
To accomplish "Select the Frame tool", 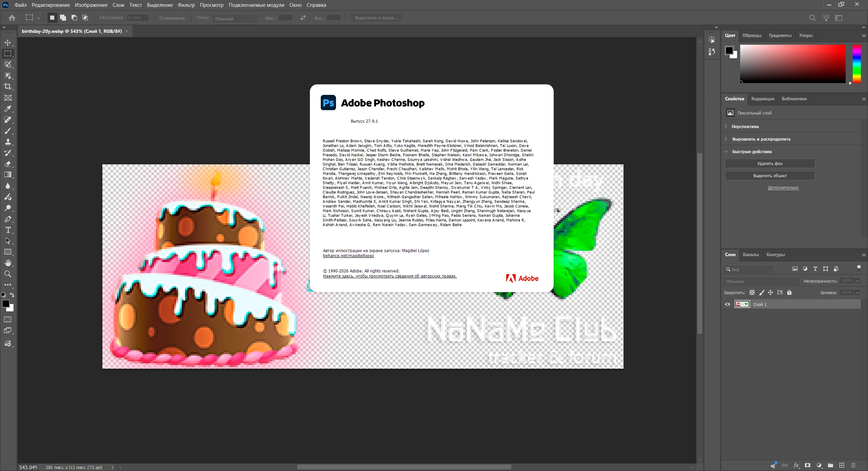I will pos(8,98).
